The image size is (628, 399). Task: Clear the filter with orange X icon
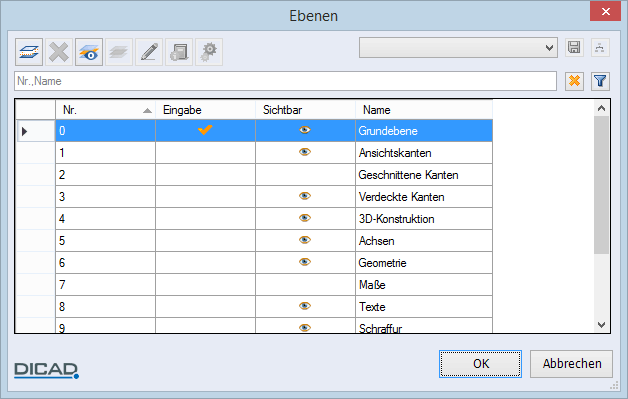(x=574, y=81)
